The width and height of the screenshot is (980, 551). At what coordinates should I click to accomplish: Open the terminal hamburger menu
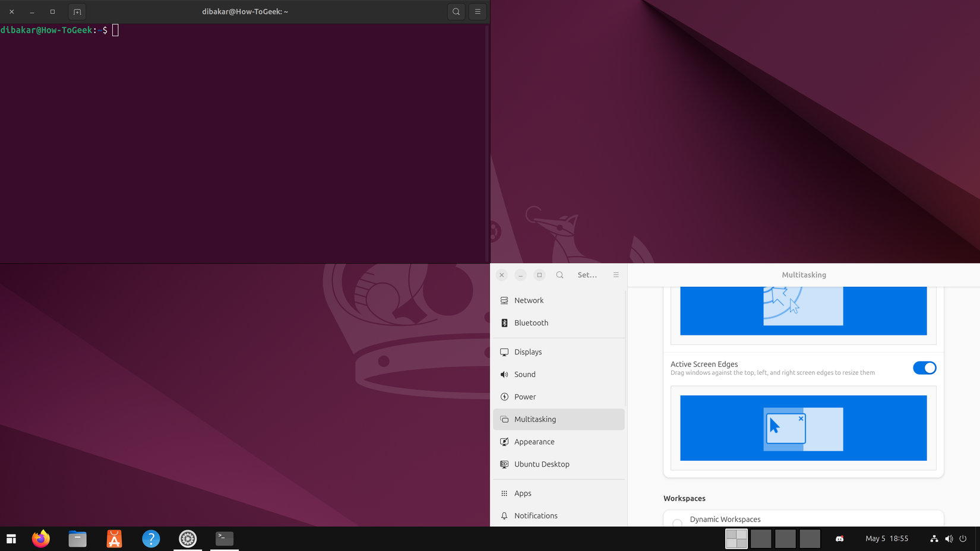478,11
